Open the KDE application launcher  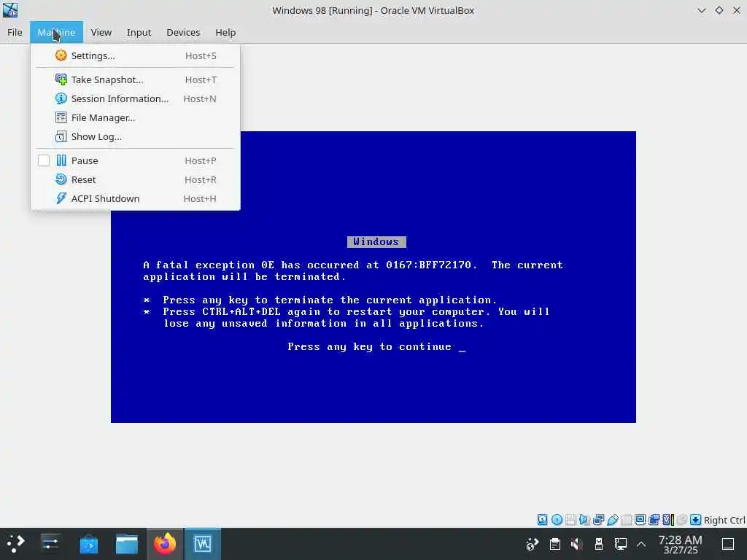[x=15, y=543]
